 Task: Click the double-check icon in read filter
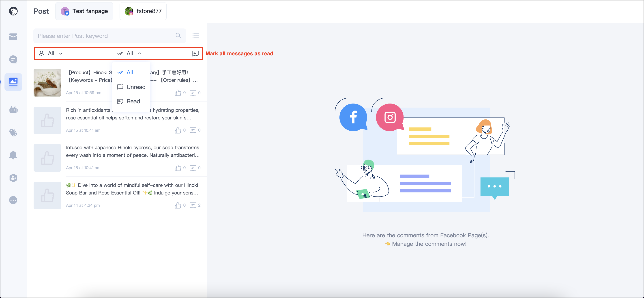click(120, 53)
